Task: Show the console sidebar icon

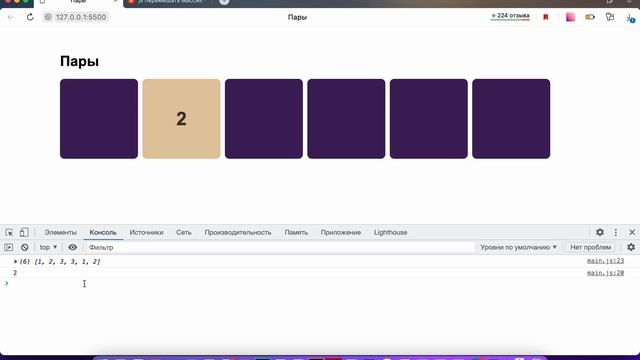Action: coord(9,247)
